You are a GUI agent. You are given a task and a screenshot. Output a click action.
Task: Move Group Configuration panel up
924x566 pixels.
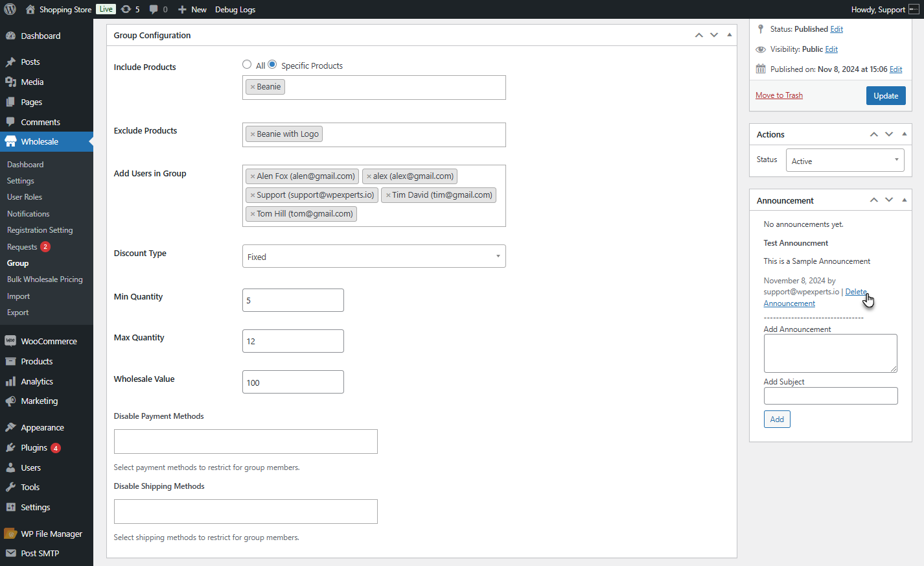pos(699,35)
